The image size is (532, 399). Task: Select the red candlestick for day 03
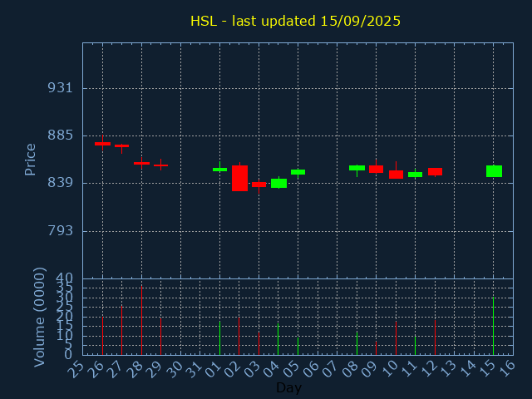coord(259,185)
